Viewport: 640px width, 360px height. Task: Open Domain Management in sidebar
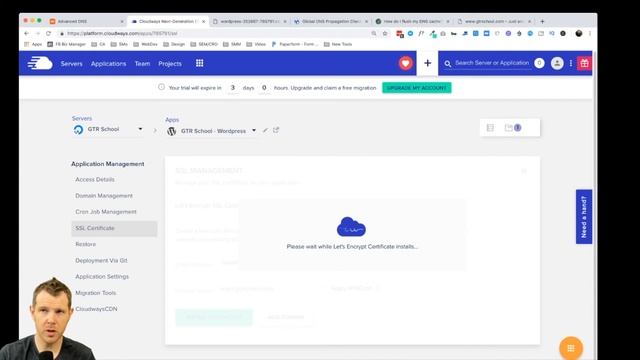pyautogui.click(x=104, y=196)
